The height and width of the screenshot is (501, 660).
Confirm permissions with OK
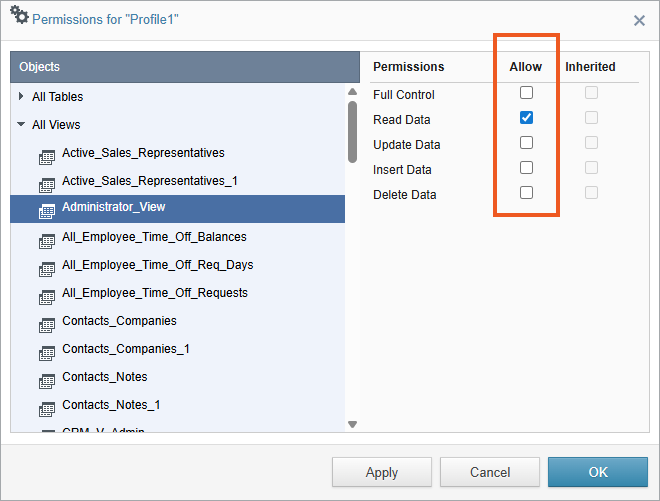point(598,472)
